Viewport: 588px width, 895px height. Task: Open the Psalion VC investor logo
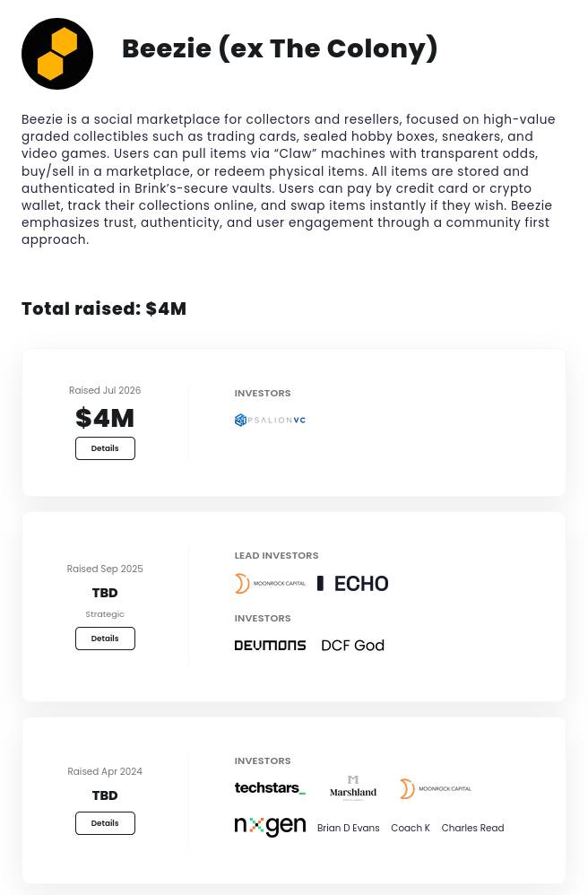coord(271,420)
